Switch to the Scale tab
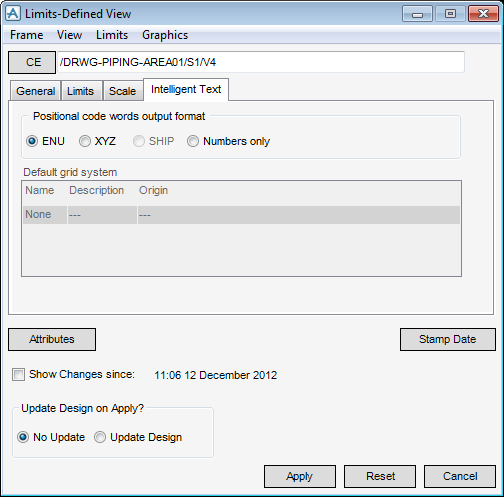 [x=123, y=91]
